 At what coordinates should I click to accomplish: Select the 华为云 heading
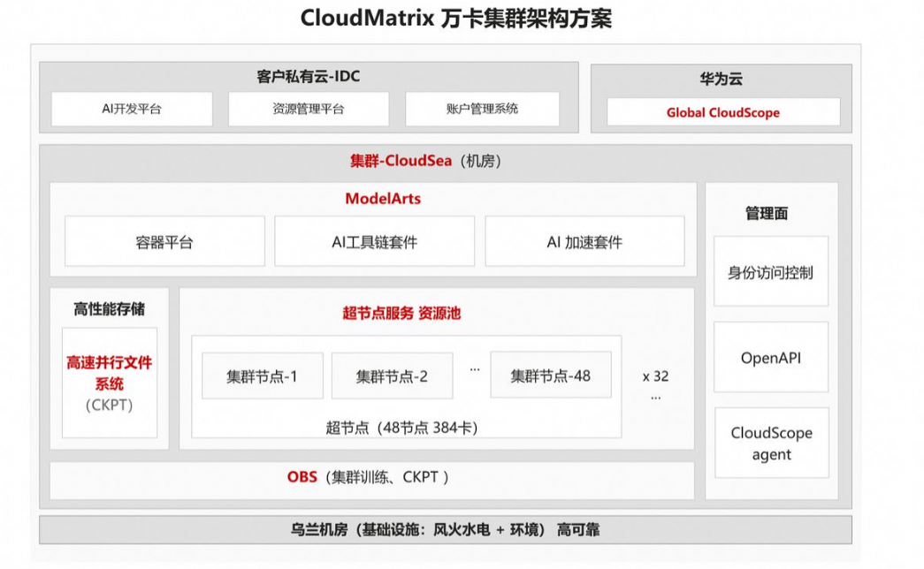point(721,79)
